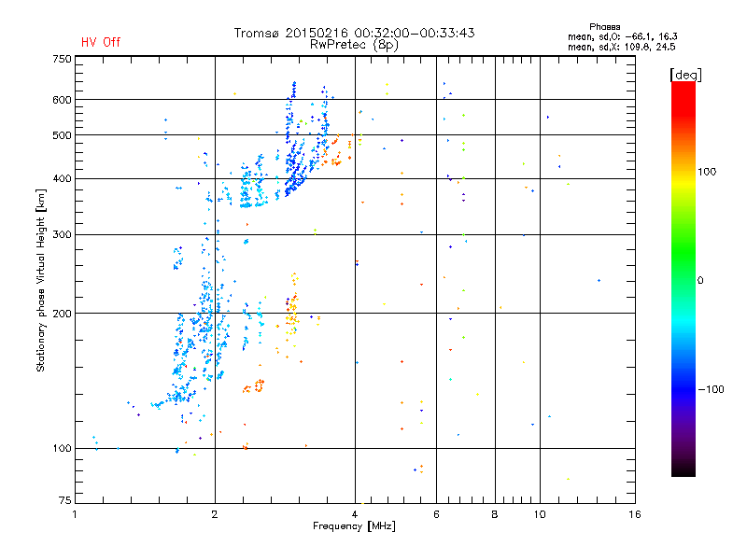The width and height of the screenshot is (747, 560).
Task: Click the y-axis '75' tick label
Action: point(65,500)
